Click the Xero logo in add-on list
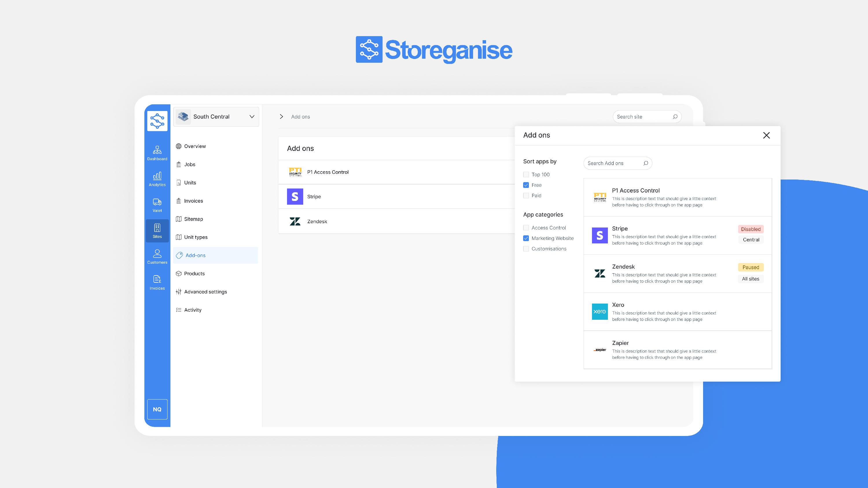 pos(599,312)
